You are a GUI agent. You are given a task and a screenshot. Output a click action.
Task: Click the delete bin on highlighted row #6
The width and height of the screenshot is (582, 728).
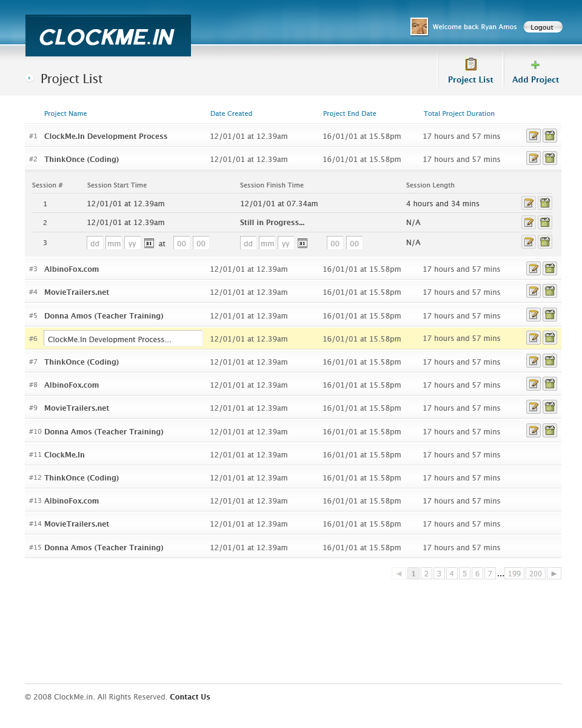[550, 338]
